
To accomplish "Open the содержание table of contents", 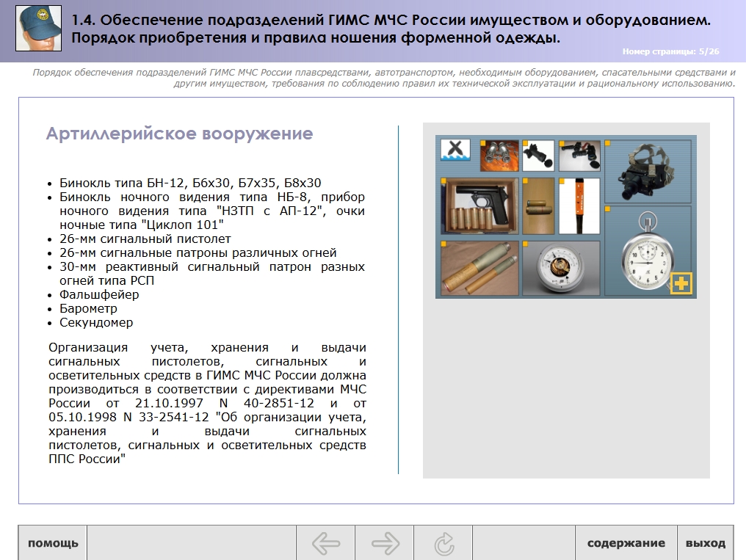I will coord(626,543).
